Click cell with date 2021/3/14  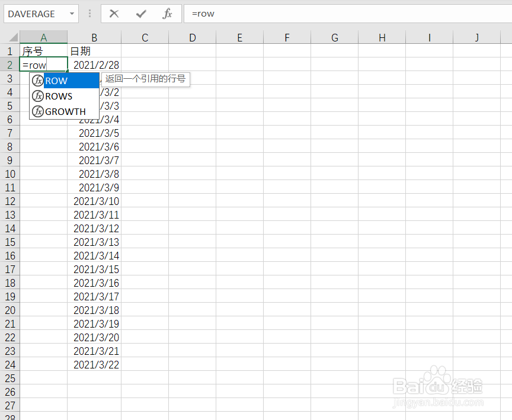coord(94,255)
